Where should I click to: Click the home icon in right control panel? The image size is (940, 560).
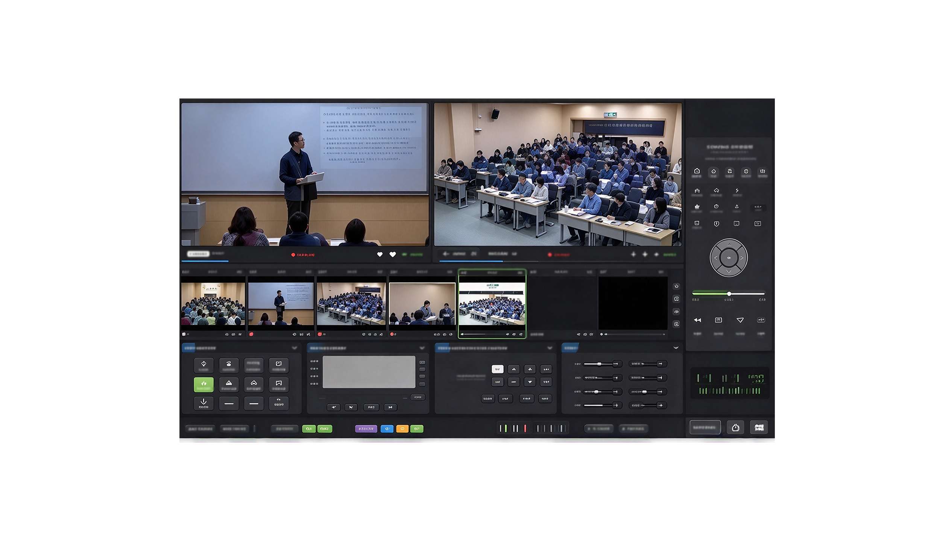click(x=697, y=171)
